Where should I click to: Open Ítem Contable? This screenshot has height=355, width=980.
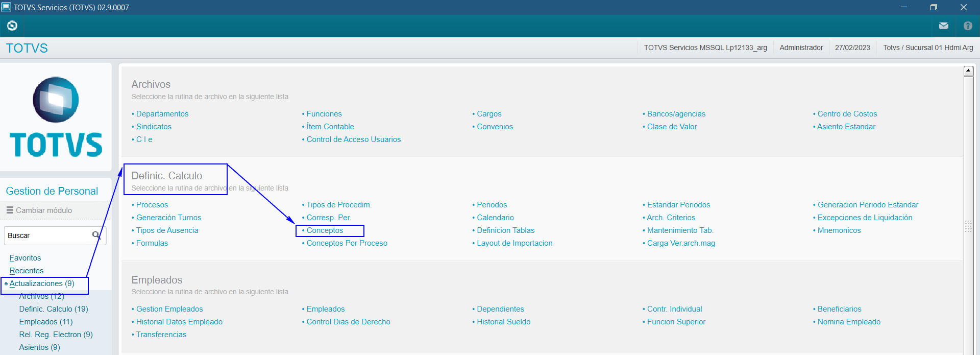[x=330, y=127]
